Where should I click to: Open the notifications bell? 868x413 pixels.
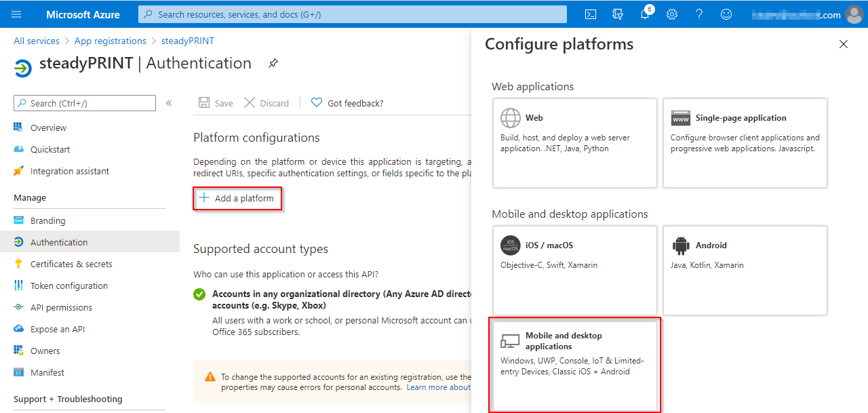click(645, 14)
